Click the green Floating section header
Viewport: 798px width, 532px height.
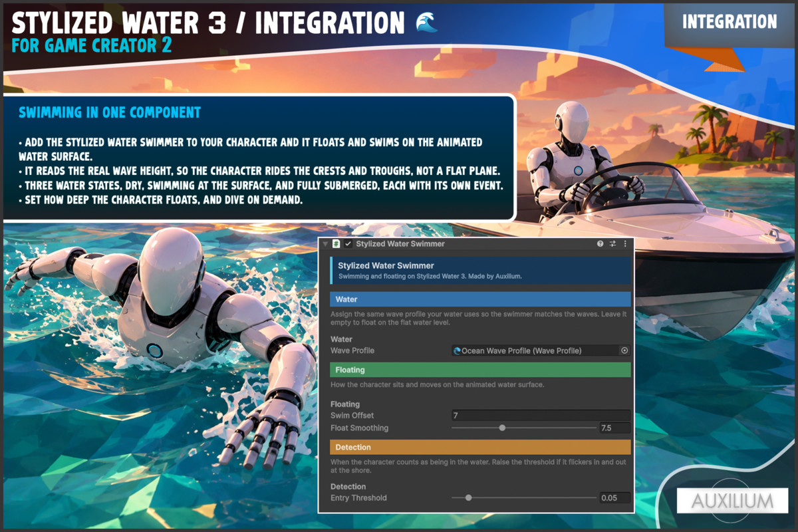tap(480, 369)
